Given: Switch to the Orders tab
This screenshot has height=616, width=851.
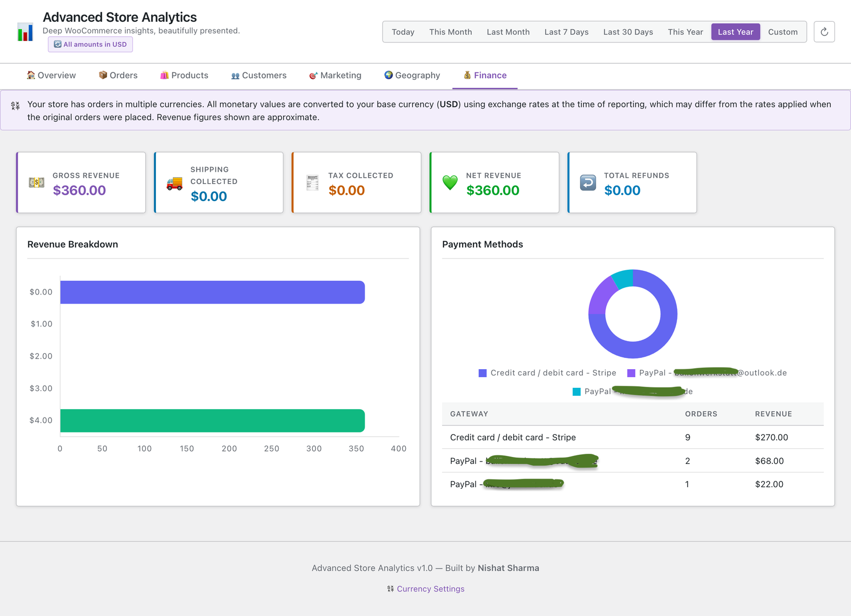Looking at the screenshot, I should pyautogui.click(x=118, y=76).
